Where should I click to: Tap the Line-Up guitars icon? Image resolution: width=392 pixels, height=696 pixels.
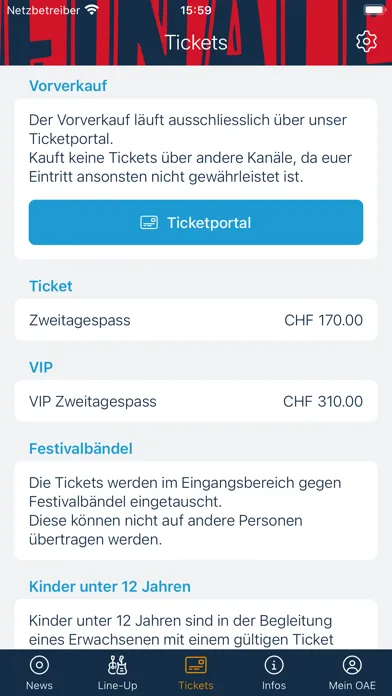[x=117, y=665]
